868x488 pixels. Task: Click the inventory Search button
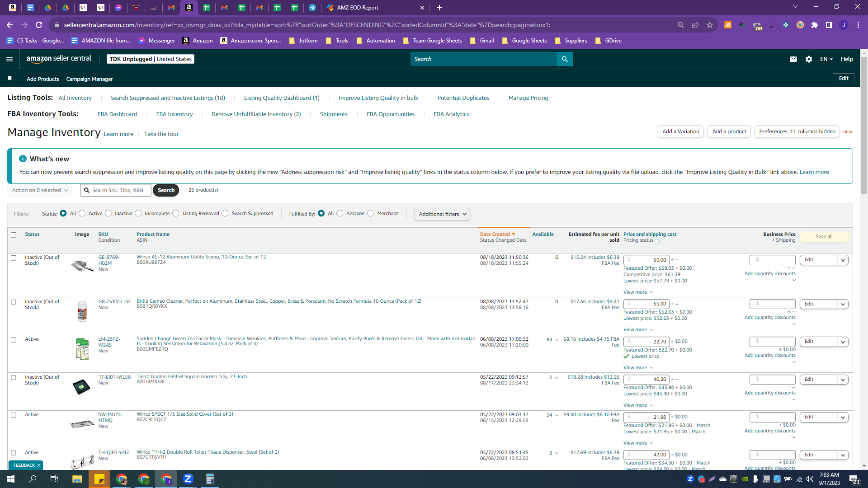pos(166,190)
